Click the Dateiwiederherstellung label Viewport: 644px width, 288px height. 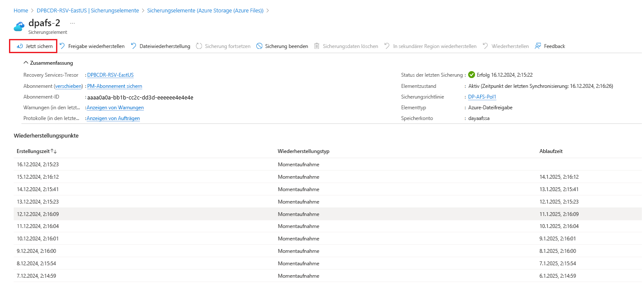click(165, 46)
